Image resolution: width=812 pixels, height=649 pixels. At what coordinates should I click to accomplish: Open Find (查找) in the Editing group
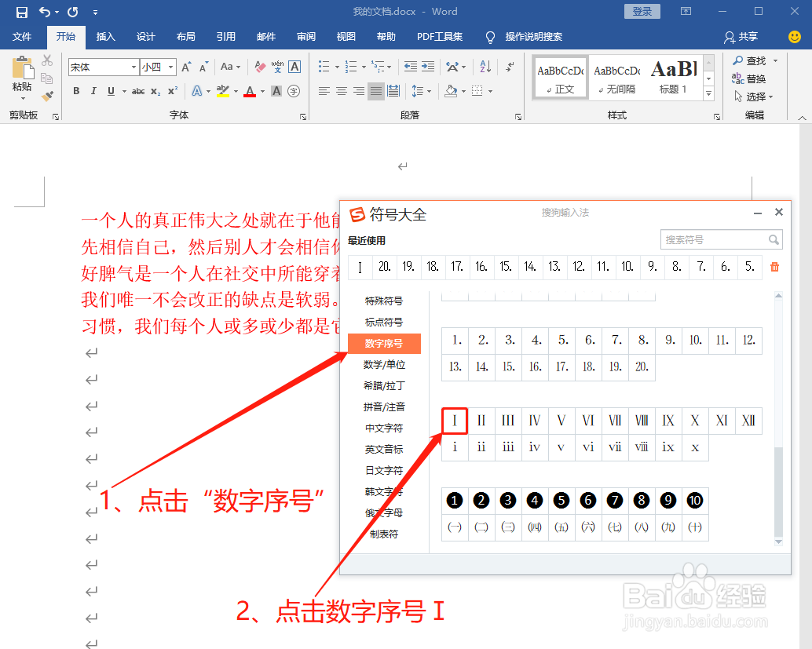[755, 60]
